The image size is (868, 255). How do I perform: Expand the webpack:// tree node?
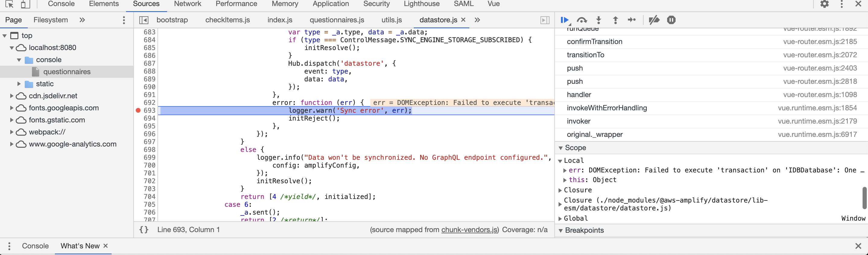[x=12, y=132]
